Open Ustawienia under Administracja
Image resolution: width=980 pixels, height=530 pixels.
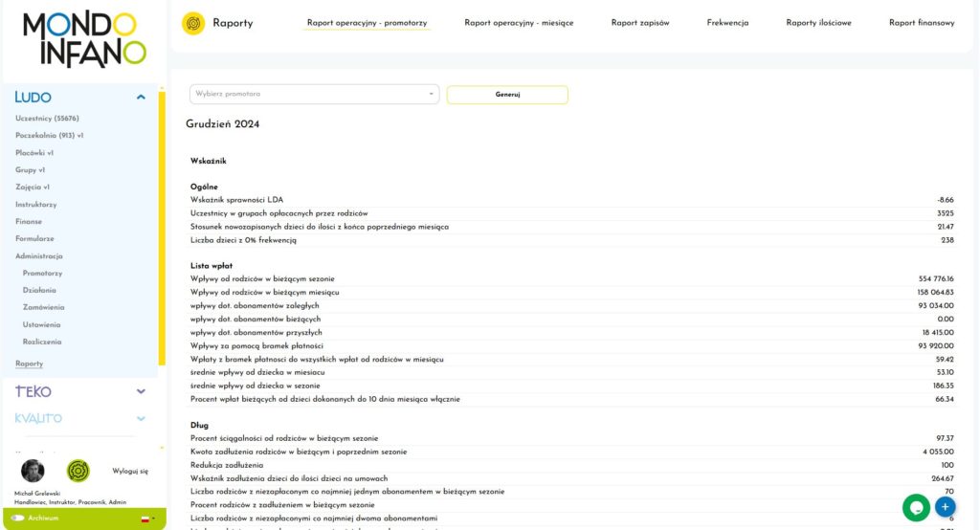pyautogui.click(x=42, y=325)
